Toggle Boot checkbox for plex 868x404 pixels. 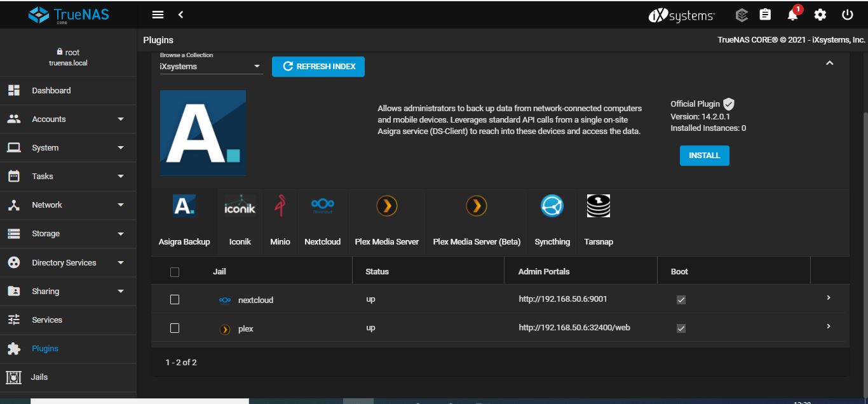point(681,328)
